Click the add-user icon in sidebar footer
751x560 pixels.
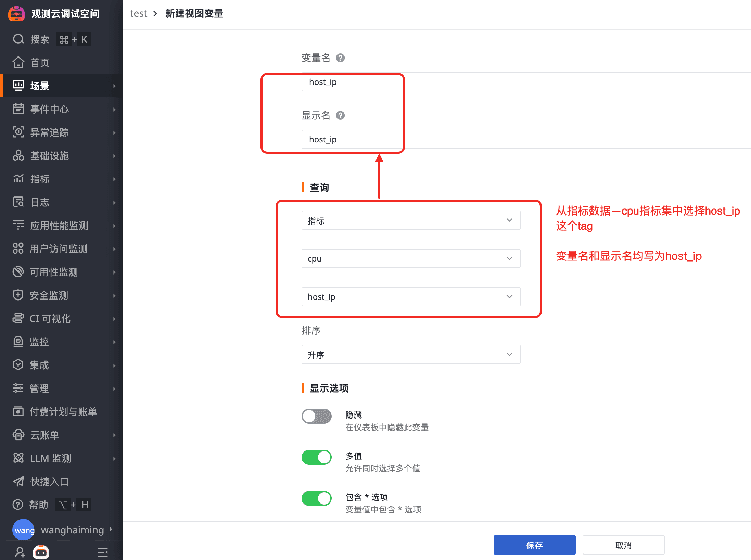(20, 552)
